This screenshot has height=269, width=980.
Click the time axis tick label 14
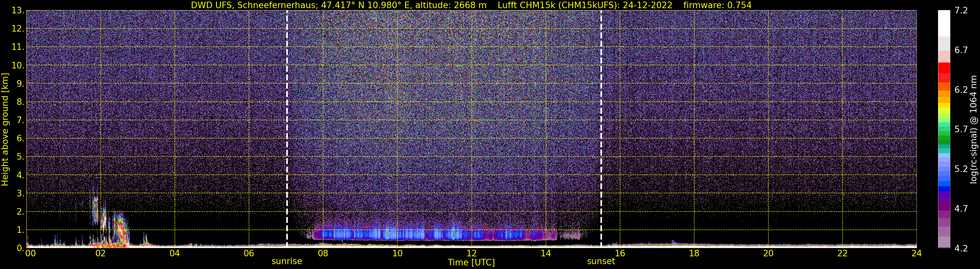(x=545, y=253)
